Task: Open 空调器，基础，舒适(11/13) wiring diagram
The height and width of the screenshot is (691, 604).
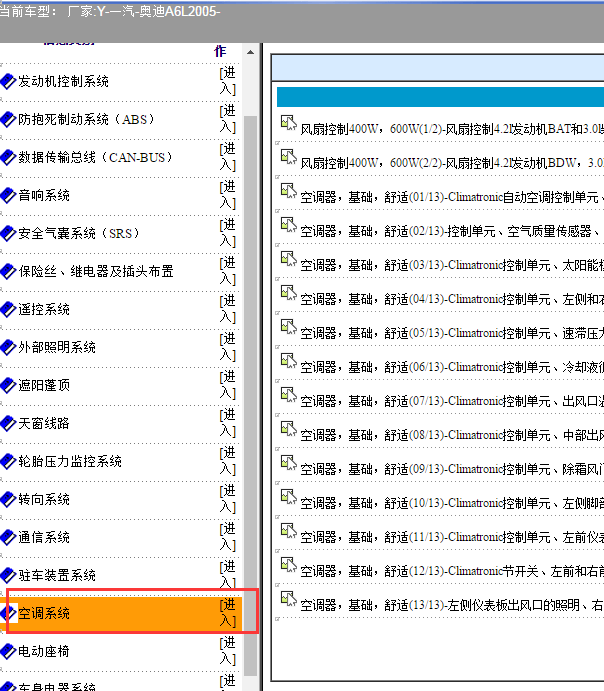Action: [452, 537]
